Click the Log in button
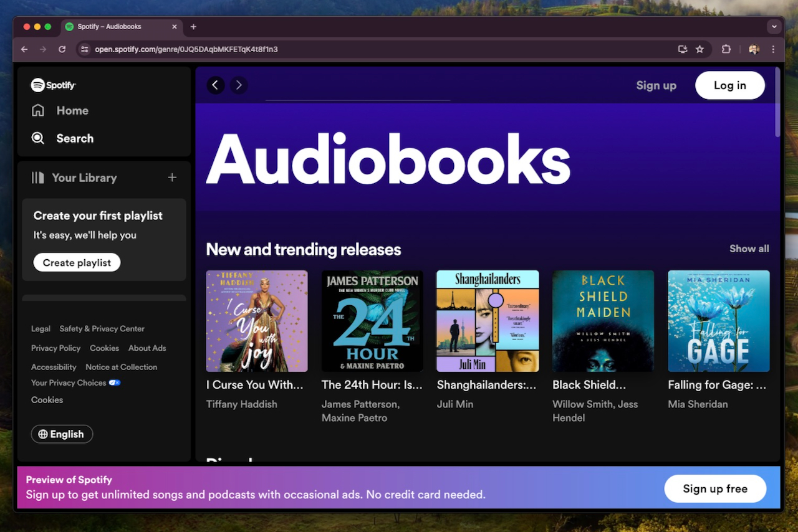This screenshot has height=532, width=798. [x=730, y=85]
